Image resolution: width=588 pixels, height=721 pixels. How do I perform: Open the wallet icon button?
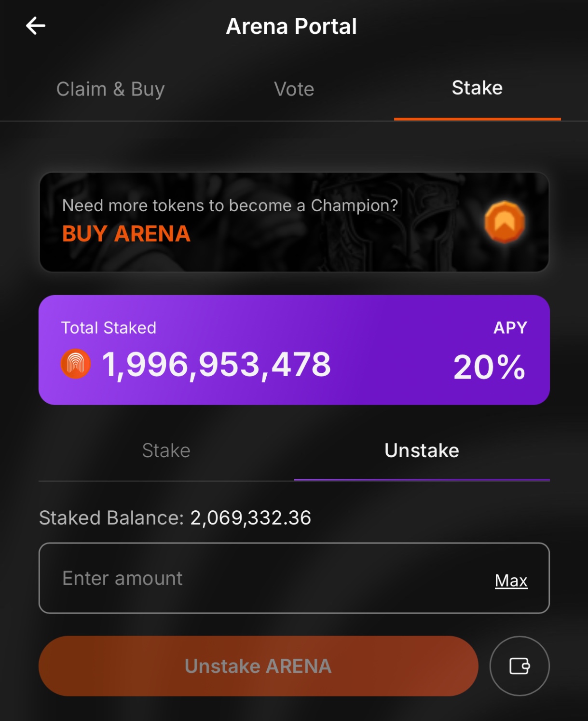point(520,666)
